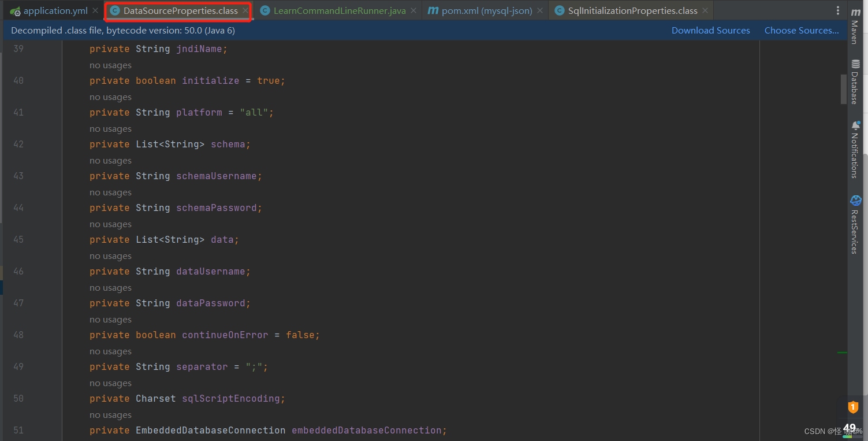Close the LearnCommandLineRunner.java tab
Viewport: 868px width, 441px height.
coord(413,11)
